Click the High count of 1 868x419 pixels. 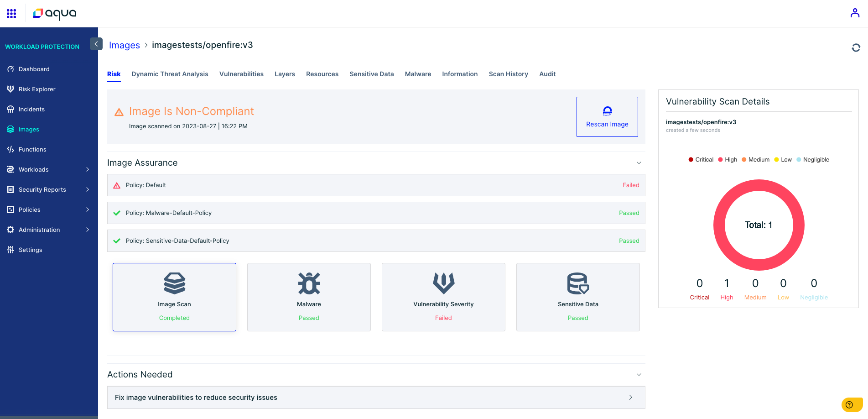pos(727,283)
